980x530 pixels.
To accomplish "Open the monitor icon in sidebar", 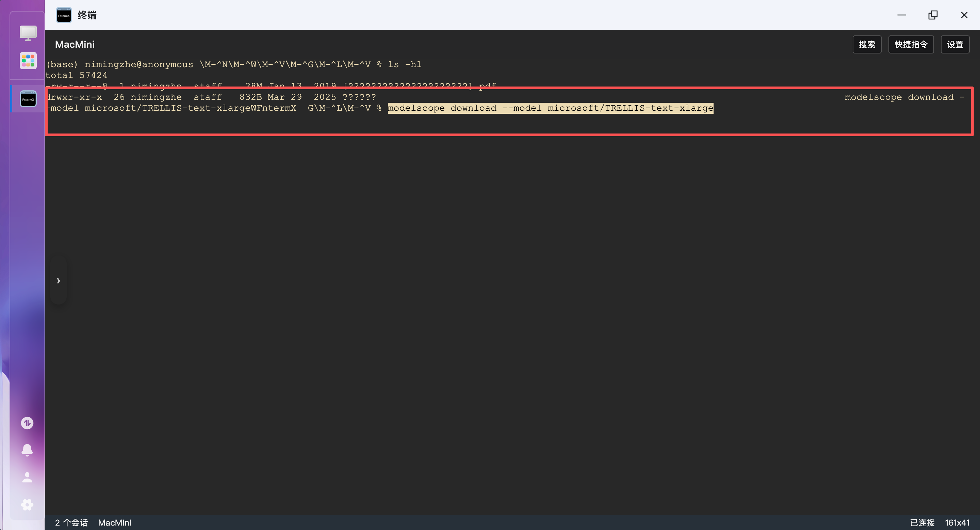I will [x=28, y=33].
